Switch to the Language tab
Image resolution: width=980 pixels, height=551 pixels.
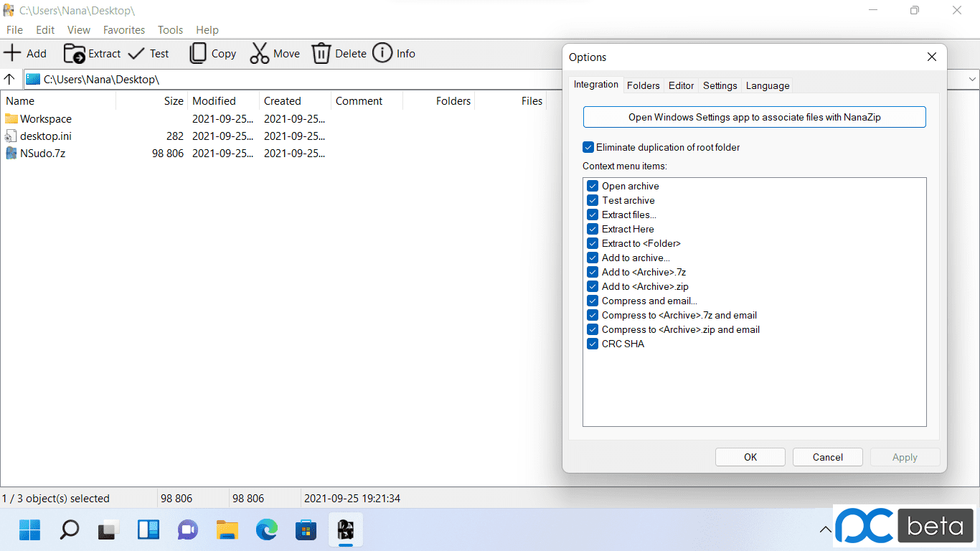coord(768,85)
